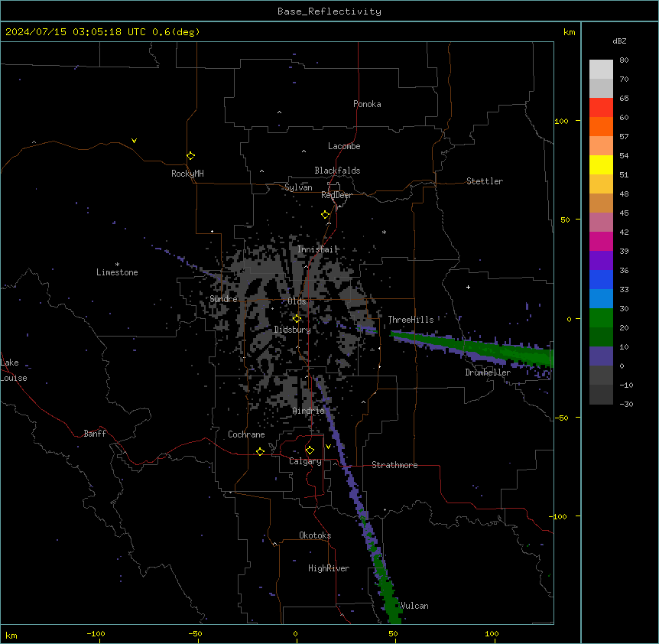The width and height of the screenshot is (659, 644).
Task: Select the royal blue 33-36 dBZ swatch
Action: click(601, 279)
